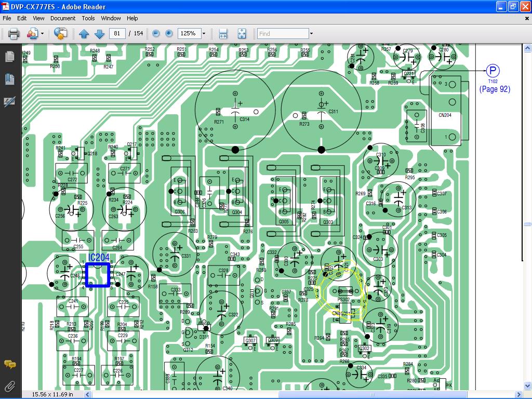This screenshot has height=399, width=532.
Task: Click the 125% zoom level field
Action: click(189, 33)
